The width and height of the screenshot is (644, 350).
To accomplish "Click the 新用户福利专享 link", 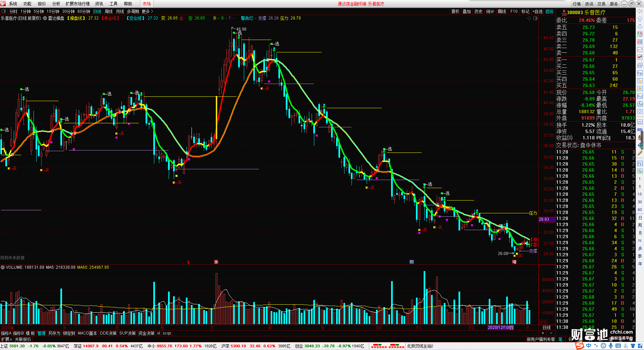I will (x=541, y=339).
